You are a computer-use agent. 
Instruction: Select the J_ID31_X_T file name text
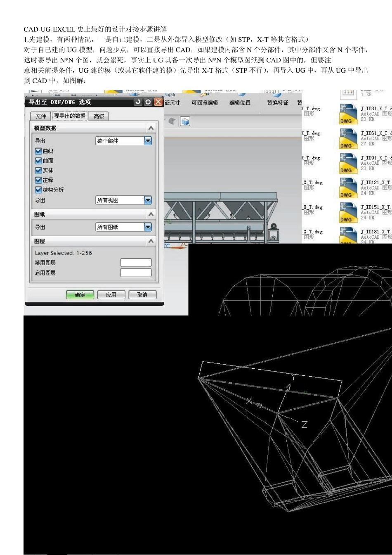click(x=376, y=109)
